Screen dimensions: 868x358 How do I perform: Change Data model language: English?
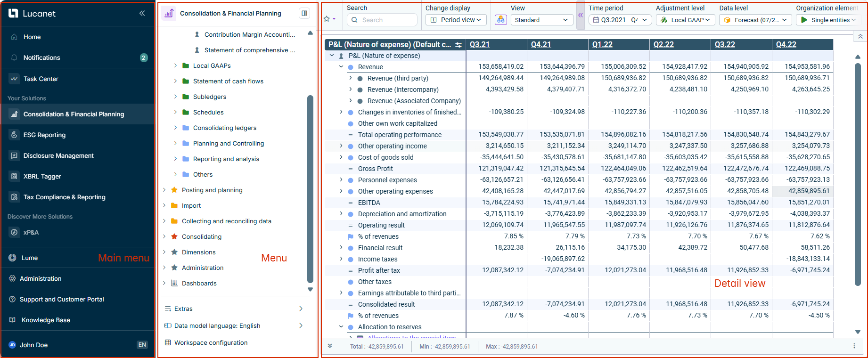[235, 325]
